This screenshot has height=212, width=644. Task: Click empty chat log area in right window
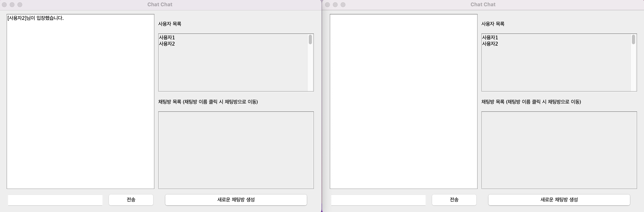[403, 101]
